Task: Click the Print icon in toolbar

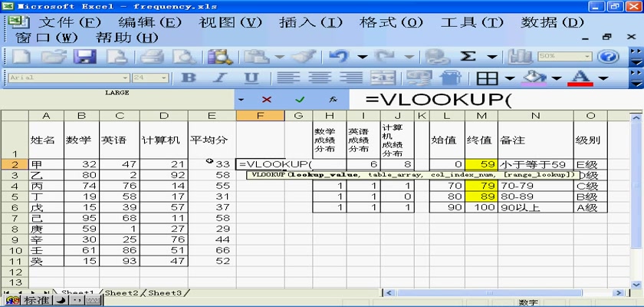Action: pyautogui.click(x=153, y=57)
